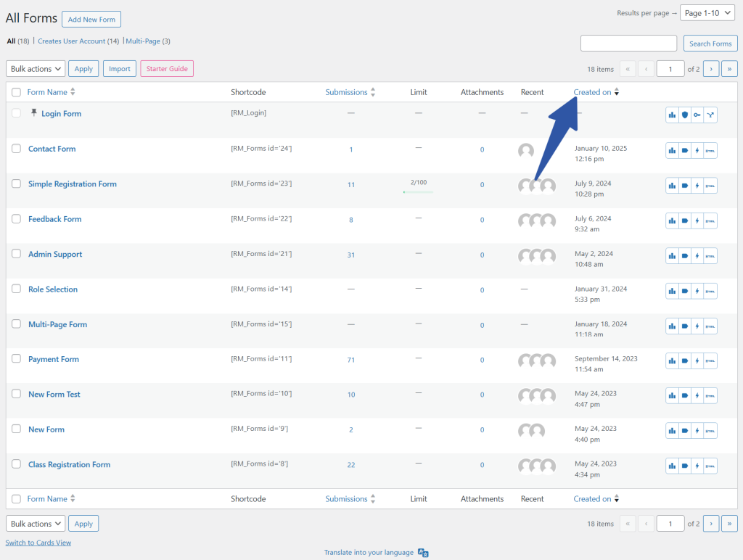This screenshot has height=560, width=743.
Task: Click HTML embed icon for Feedback Form
Action: pyautogui.click(x=710, y=221)
